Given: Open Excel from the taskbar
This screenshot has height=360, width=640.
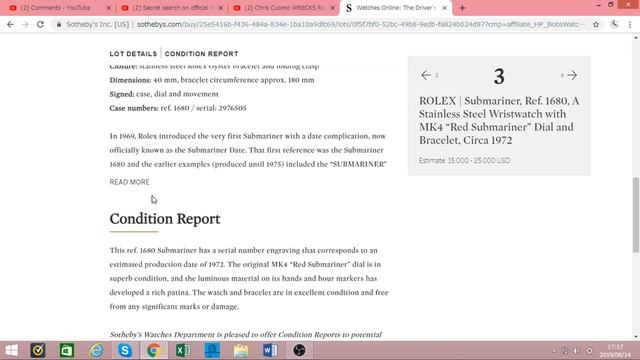Looking at the screenshot, I should pyautogui.click(x=183, y=351).
